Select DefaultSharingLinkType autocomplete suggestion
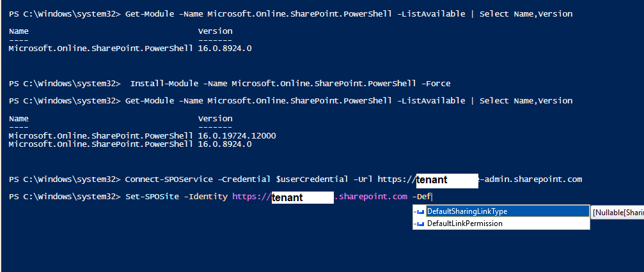Viewport: 644px width, 272px height. [467, 211]
